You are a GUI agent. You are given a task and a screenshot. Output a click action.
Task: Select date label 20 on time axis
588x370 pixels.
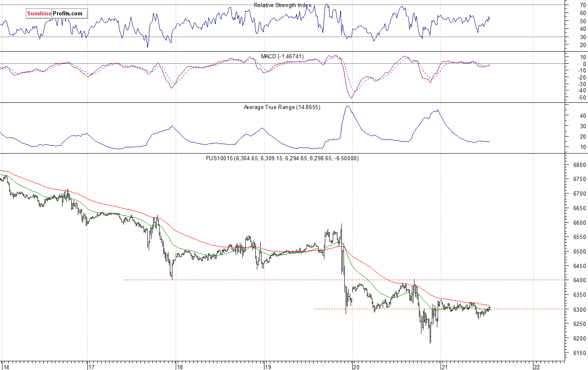click(356, 367)
